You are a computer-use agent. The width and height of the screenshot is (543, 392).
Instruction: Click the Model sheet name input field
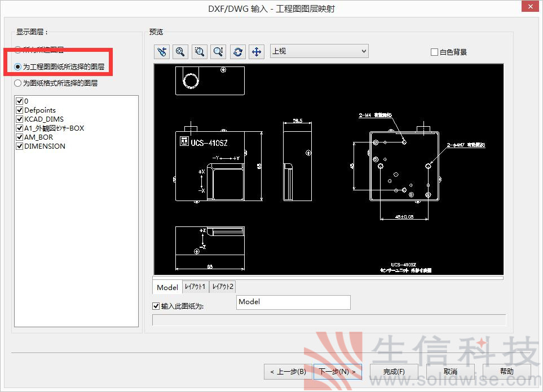click(x=293, y=302)
